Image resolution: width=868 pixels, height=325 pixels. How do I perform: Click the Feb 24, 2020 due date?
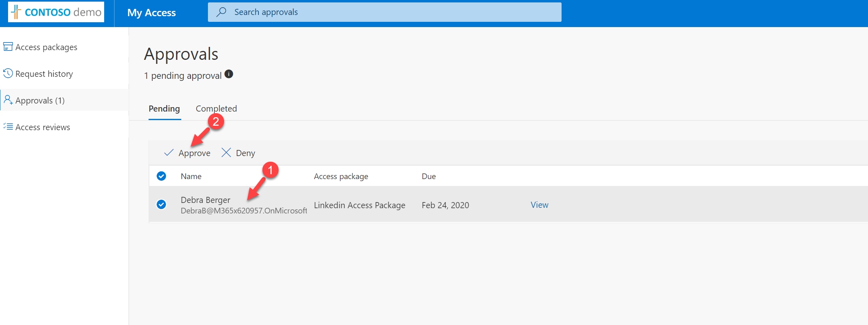click(445, 205)
